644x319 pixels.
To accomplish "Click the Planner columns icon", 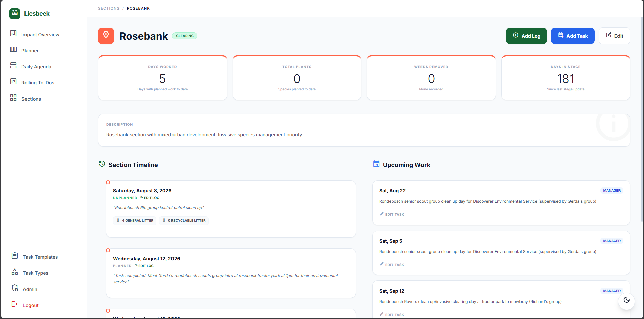I will tap(13, 49).
